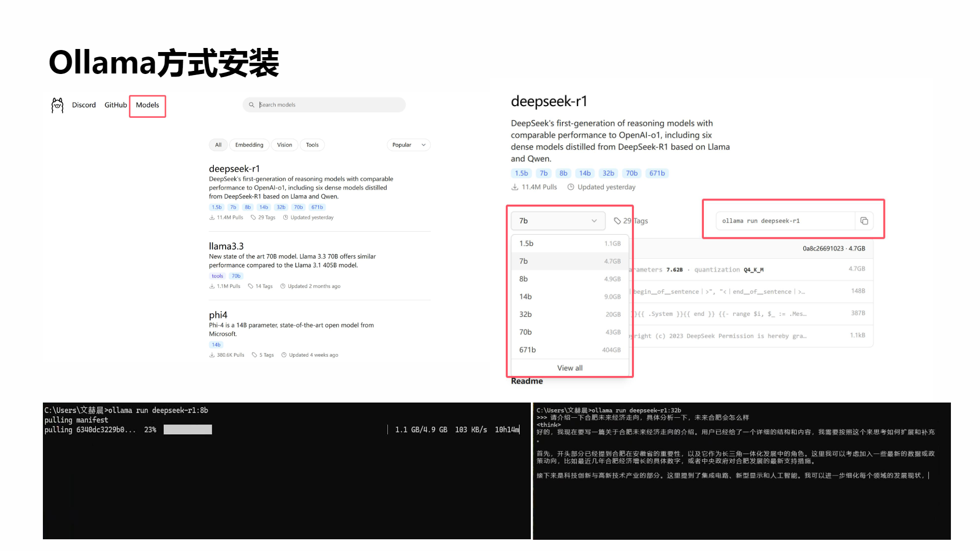Select the Vision filter pill
980x551 pixels.
[284, 145]
